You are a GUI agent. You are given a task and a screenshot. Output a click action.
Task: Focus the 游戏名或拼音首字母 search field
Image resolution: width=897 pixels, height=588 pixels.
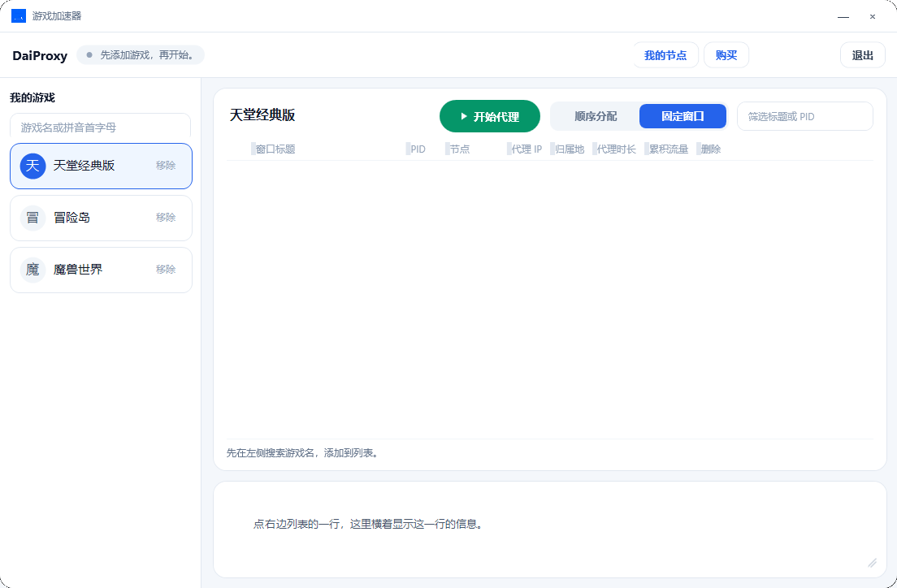[101, 127]
